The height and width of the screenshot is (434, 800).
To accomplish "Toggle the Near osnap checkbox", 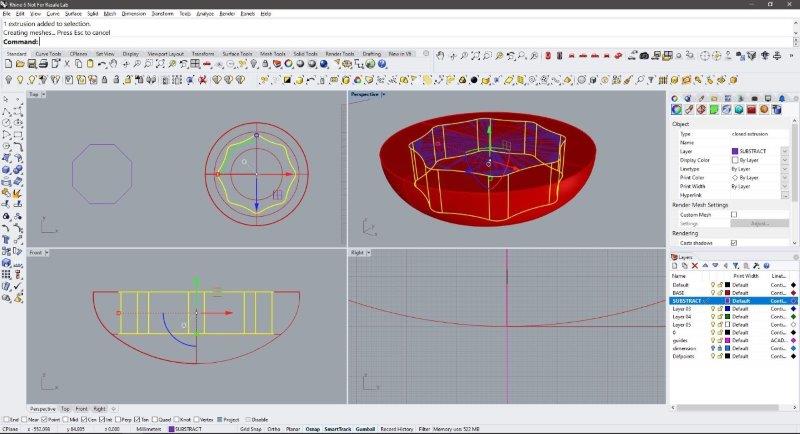I will [x=24, y=420].
